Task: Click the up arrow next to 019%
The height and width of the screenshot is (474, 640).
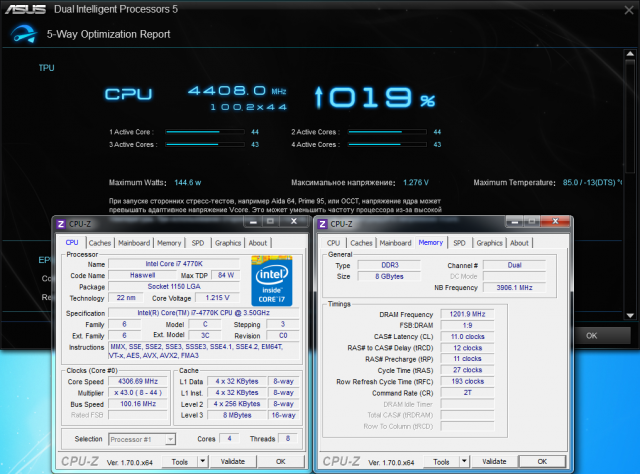Action: pyautogui.click(x=319, y=98)
